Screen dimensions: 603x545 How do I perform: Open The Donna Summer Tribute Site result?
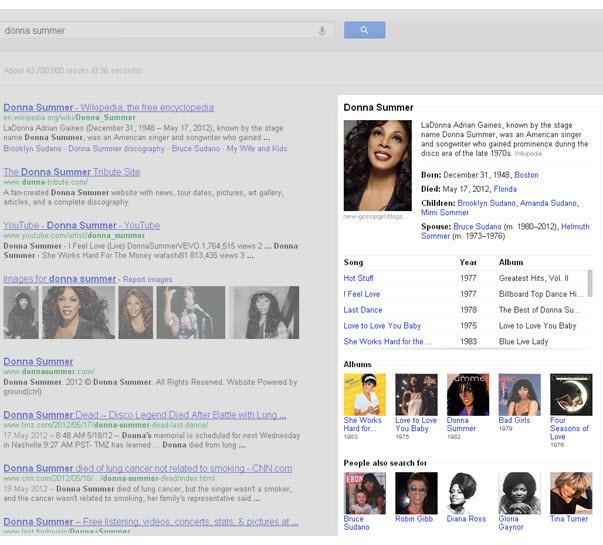coord(72,172)
